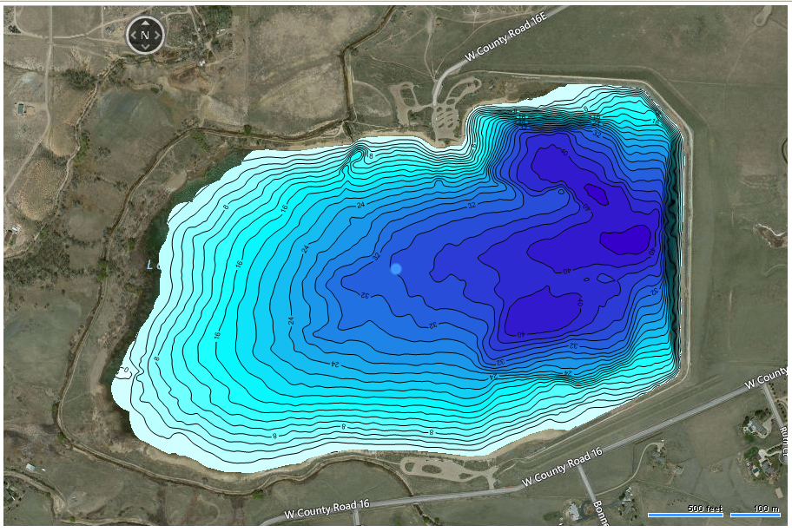The width and height of the screenshot is (792, 532).
Task: Pan south using the compass down arrow
Action: click(x=146, y=47)
